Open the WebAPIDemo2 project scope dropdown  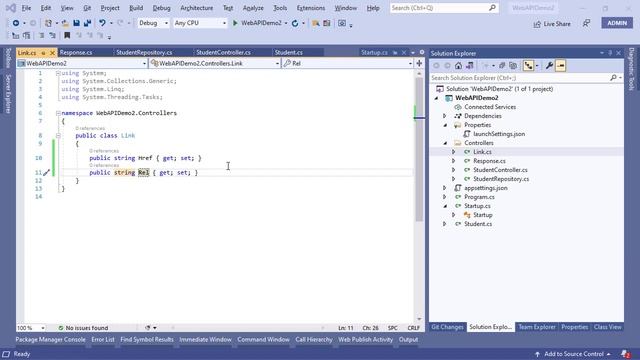coord(82,63)
